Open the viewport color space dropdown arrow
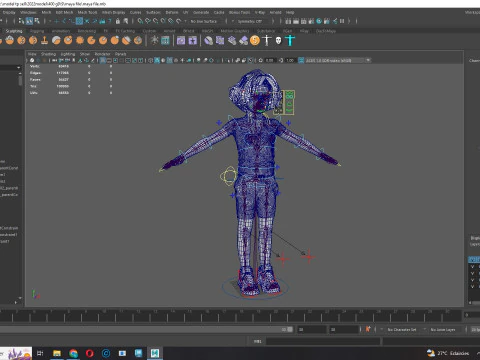Screen dimensions: 480x360 (368, 60)
